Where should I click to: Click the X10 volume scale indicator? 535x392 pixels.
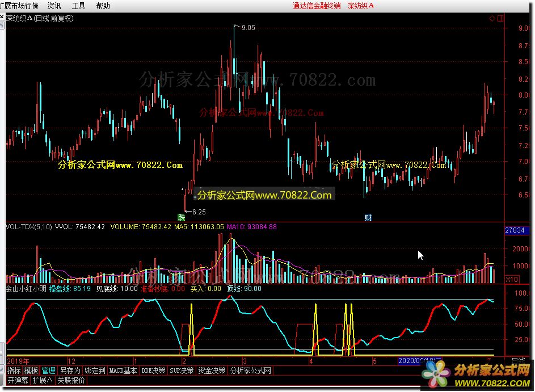click(512, 280)
